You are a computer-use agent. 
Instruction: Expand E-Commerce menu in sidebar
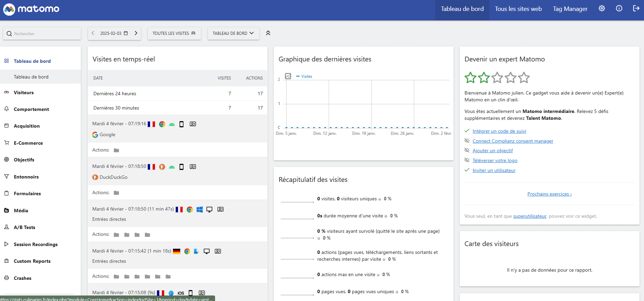click(x=28, y=143)
